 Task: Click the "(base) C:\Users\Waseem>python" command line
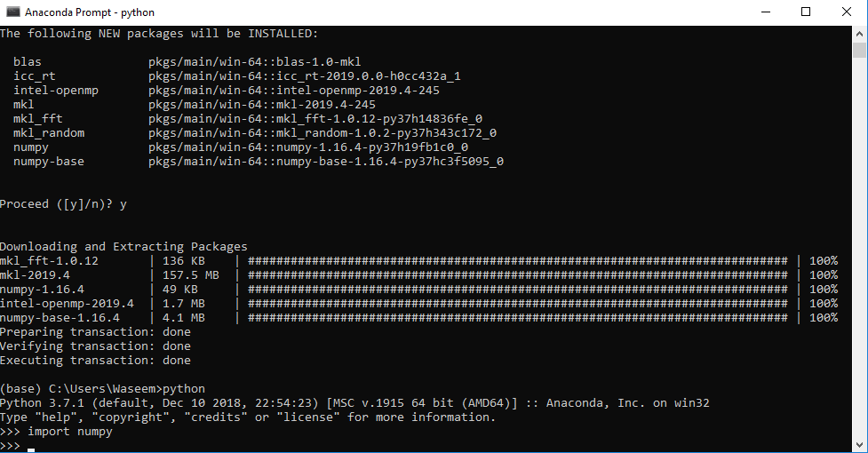click(102, 389)
